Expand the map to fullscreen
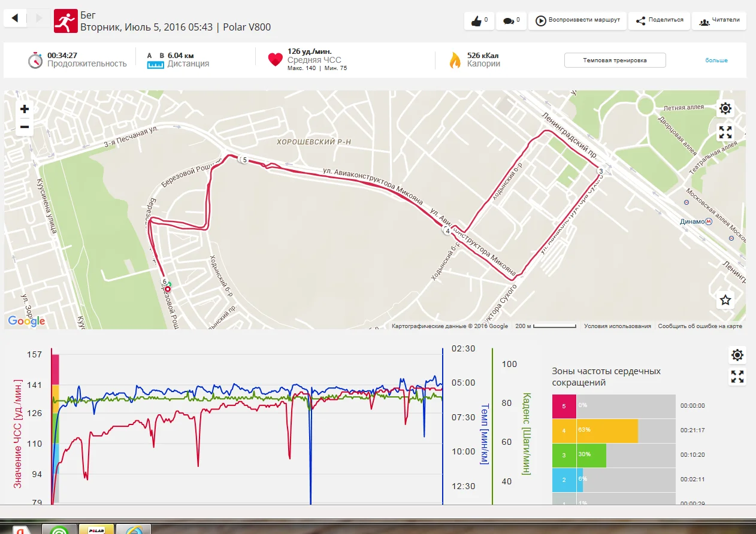This screenshot has width=756, height=534. (x=725, y=133)
